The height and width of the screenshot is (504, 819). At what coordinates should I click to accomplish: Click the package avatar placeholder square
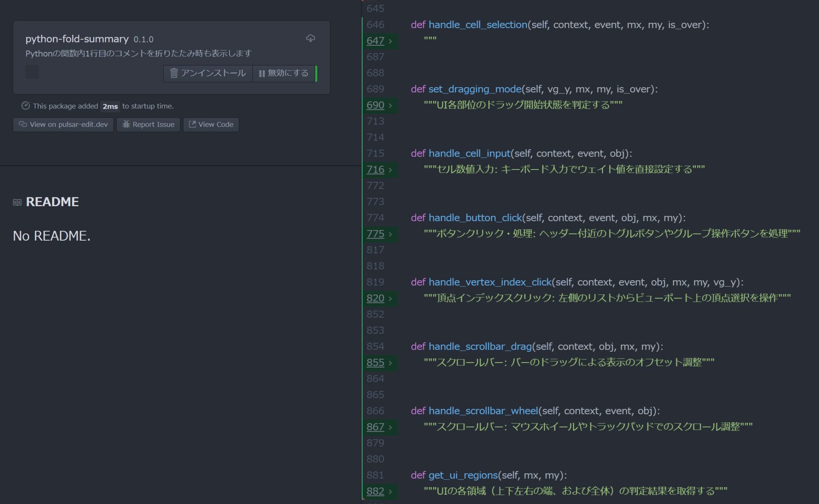pos(32,72)
